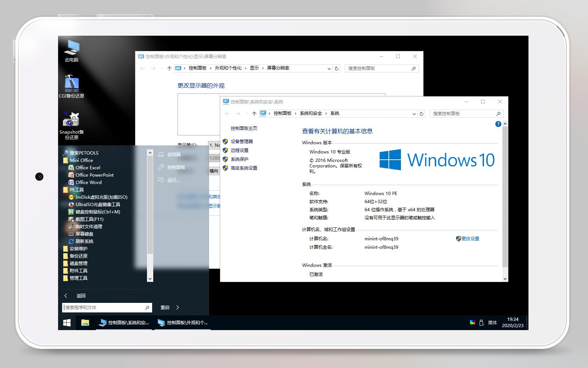
Task: Launch Office Excel from the start menu
Action: [87, 167]
